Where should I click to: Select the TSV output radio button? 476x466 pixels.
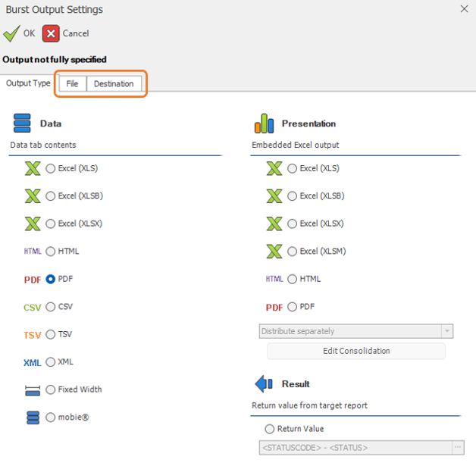pyautogui.click(x=50, y=335)
